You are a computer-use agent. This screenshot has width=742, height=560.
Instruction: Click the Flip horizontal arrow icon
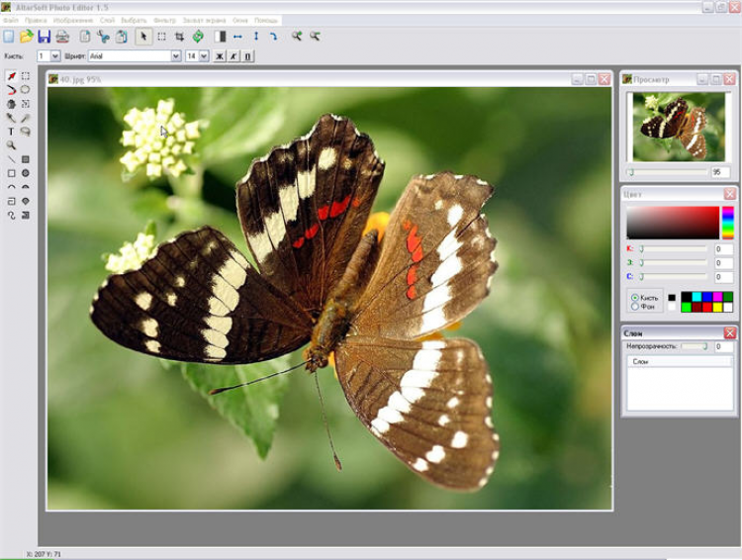(x=237, y=37)
